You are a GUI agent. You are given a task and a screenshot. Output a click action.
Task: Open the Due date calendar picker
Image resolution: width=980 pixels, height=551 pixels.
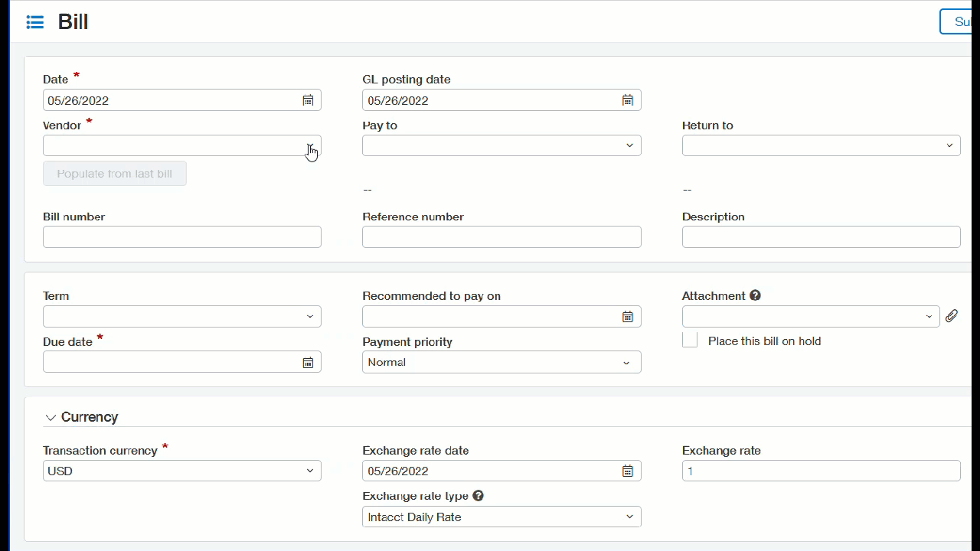click(x=309, y=361)
